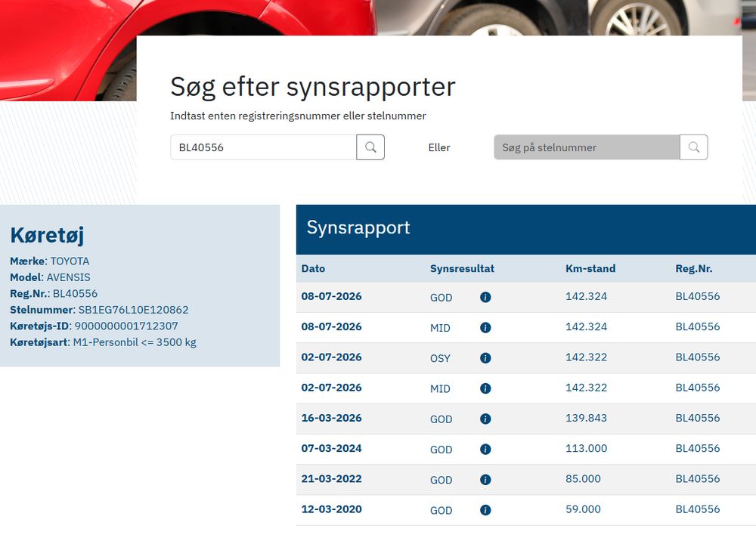The height and width of the screenshot is (541, 756).
Task: Open info icon for 12-03-2020 inspection
Action: coord(485,510)
